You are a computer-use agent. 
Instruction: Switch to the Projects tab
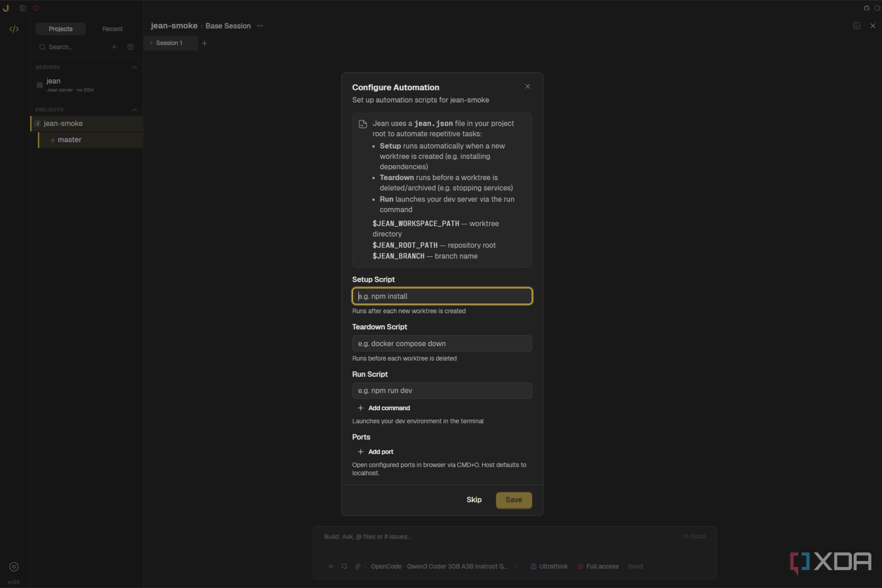click(60, 29)
